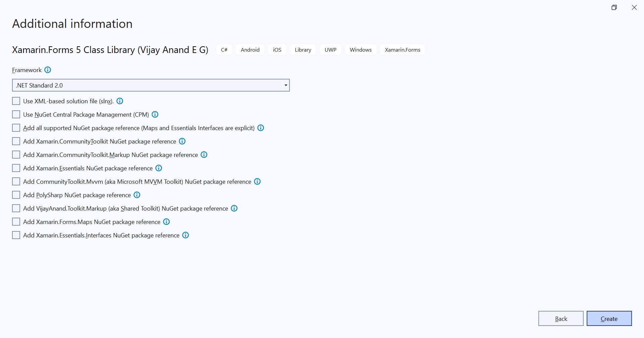Click the Windows tag
644x338 pixels.
click(x=361, y=50)
